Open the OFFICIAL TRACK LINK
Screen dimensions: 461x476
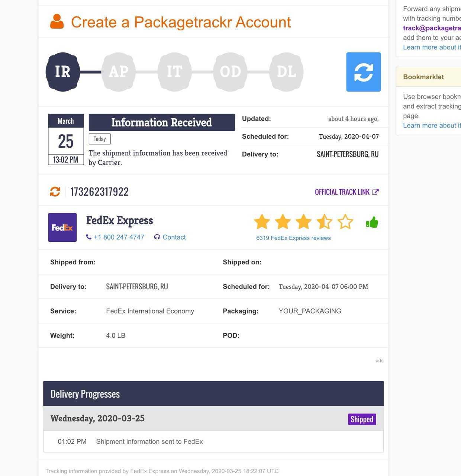342,192
